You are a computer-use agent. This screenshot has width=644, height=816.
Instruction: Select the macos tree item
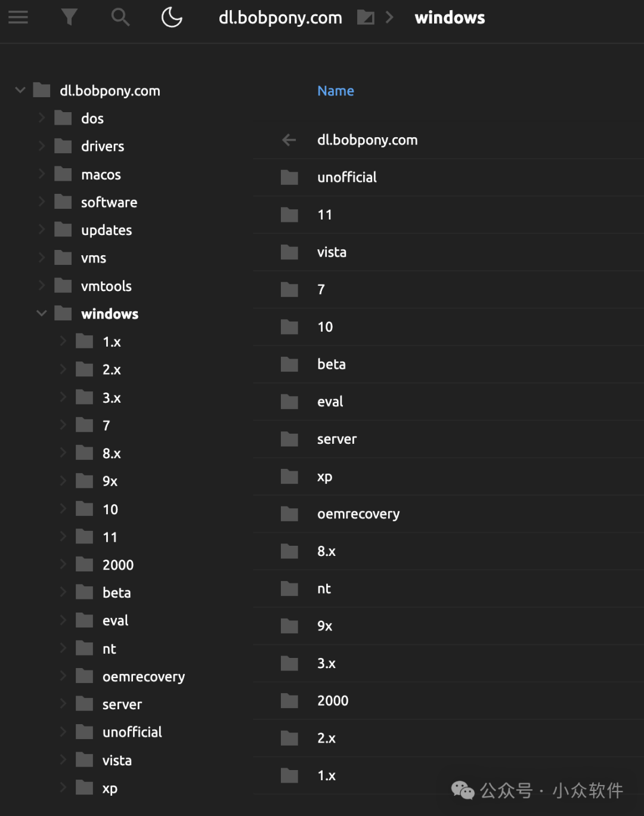coord(101,175)
